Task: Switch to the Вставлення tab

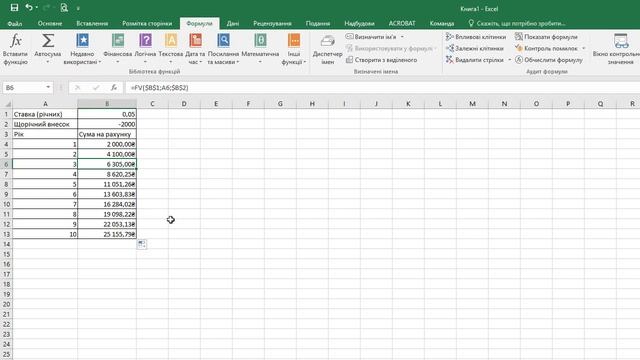Action: 92,23
